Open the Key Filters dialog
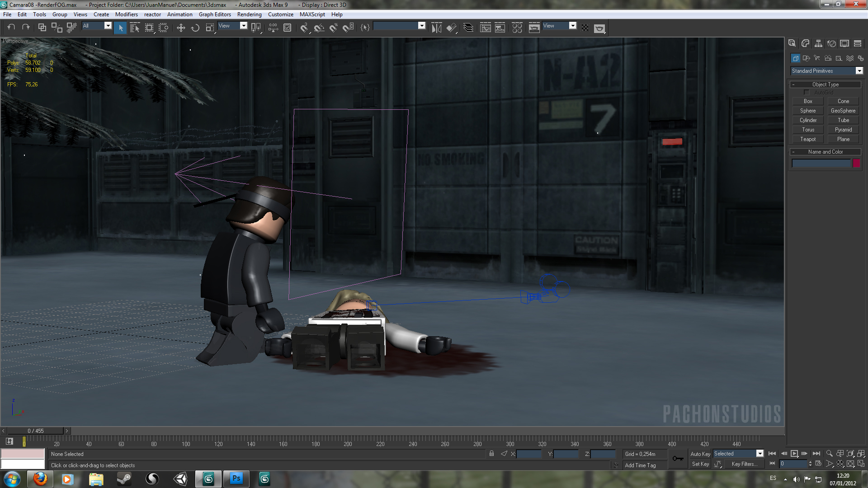The width and height of the screenshot is (868, 488). coord(744,464)
